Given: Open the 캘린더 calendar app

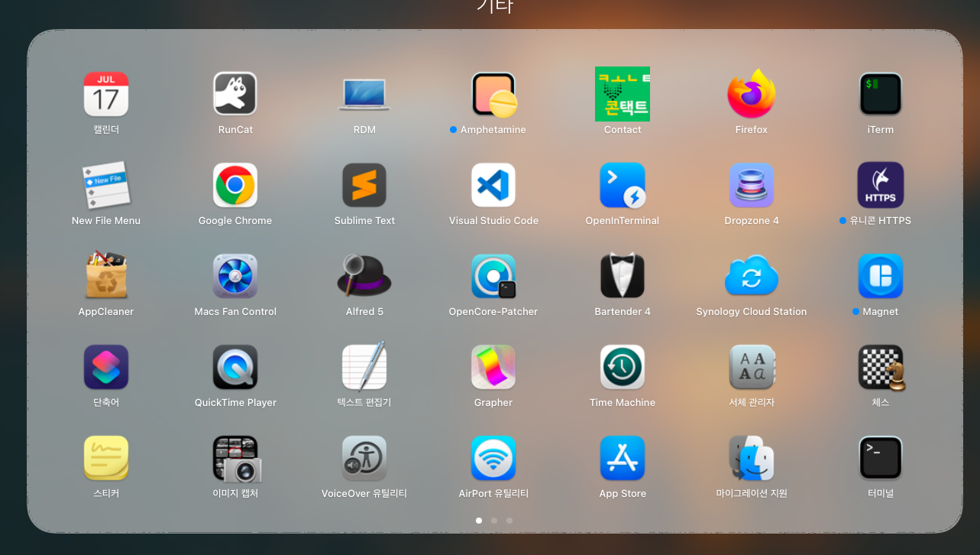Looking at the screenshot, I should pyautogui.click(x=106, y=94).
